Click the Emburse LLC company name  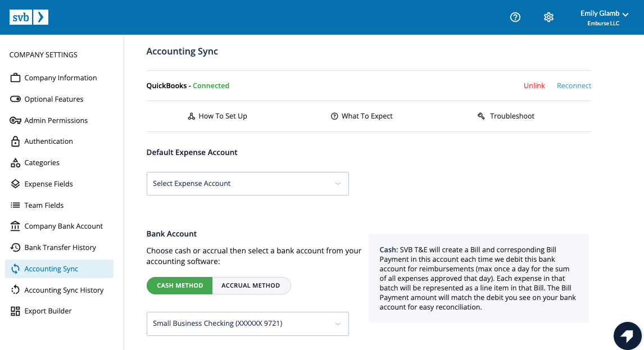(x=604, y=24)
